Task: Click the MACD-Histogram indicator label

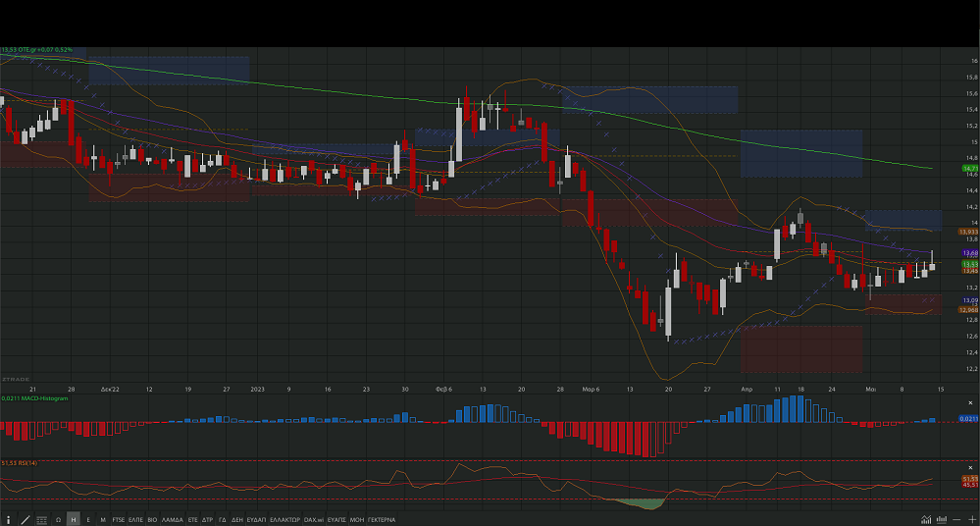Action: pos(35,398)
